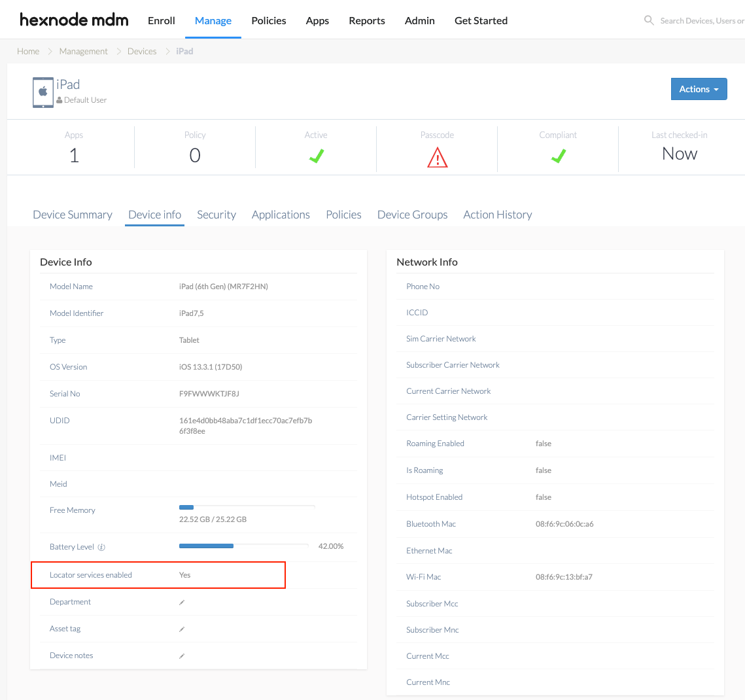Click Is Roaming false value
This screenshot has width=745, height=700.
(x=544, y=470)
